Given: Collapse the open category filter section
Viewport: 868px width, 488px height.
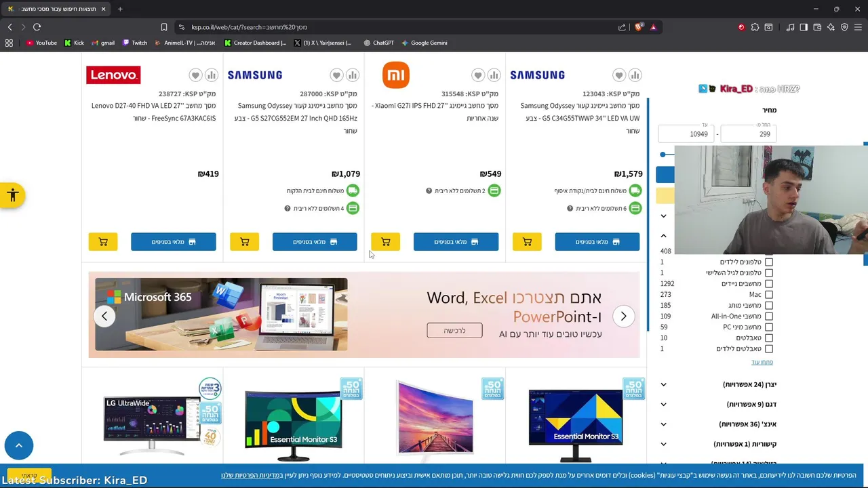Looking at the screenshot, I should coord(663,236).
